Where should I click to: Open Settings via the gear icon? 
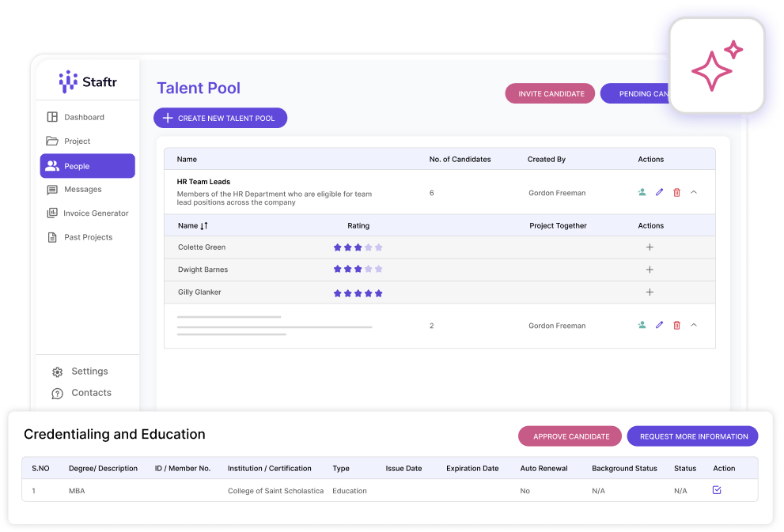[57, 372]
